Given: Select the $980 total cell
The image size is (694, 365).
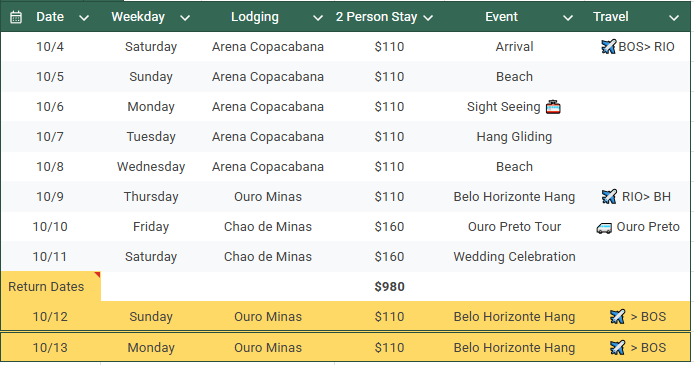Looking at the screenshot, I should (x=389, y=287).
